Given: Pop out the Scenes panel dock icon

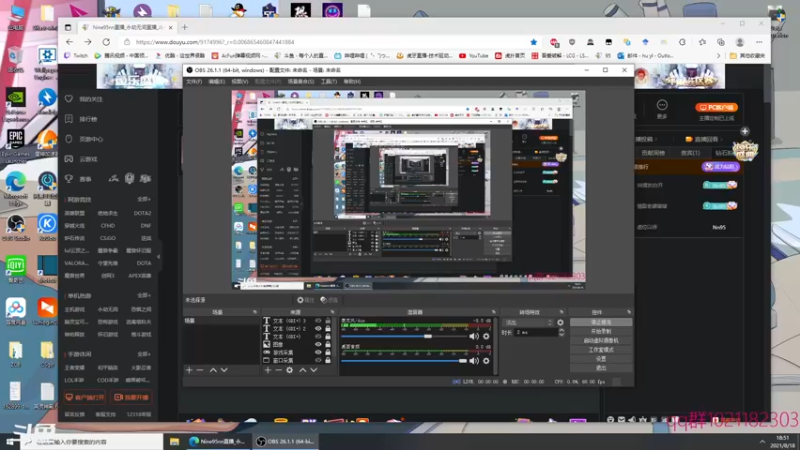Looking at the screenshot, I should point(255,312).
